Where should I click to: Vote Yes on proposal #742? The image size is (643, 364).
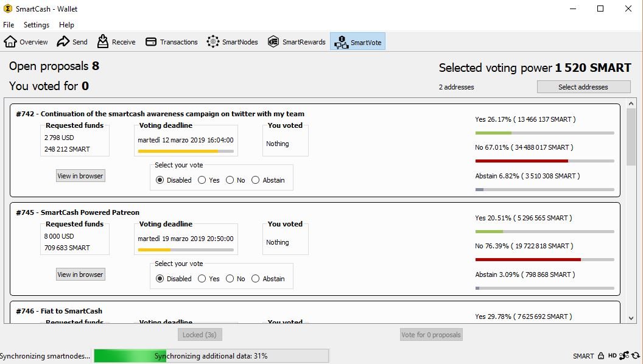[202, 180]
